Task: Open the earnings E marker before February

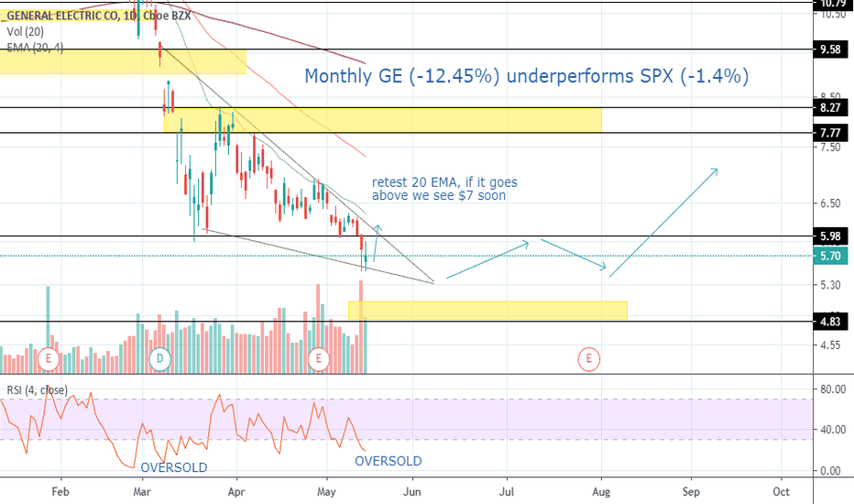Action: (49, 359)
